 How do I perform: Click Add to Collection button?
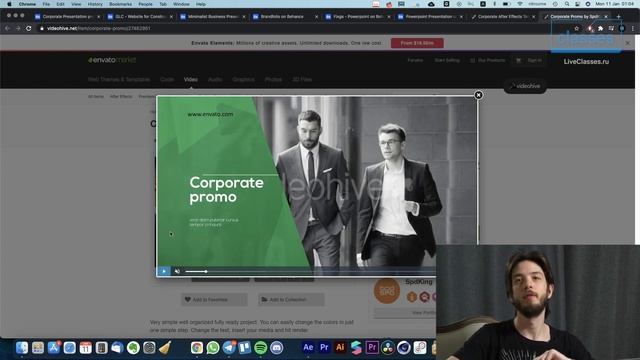pos(291,300)
